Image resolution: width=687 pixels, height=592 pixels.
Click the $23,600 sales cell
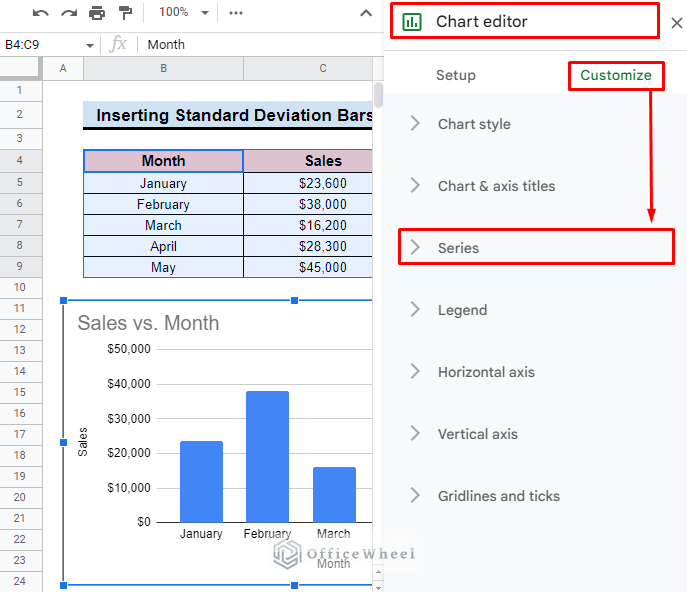tap(308, 183)
